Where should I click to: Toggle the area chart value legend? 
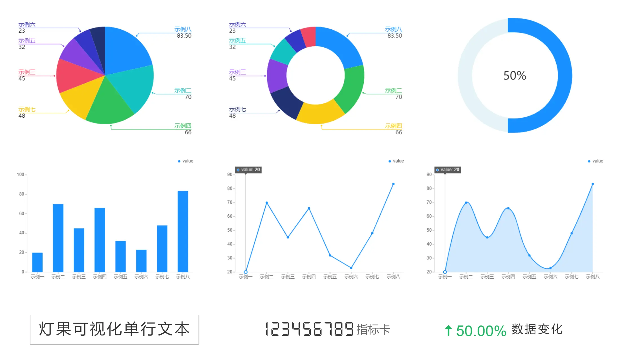[595, 161]
